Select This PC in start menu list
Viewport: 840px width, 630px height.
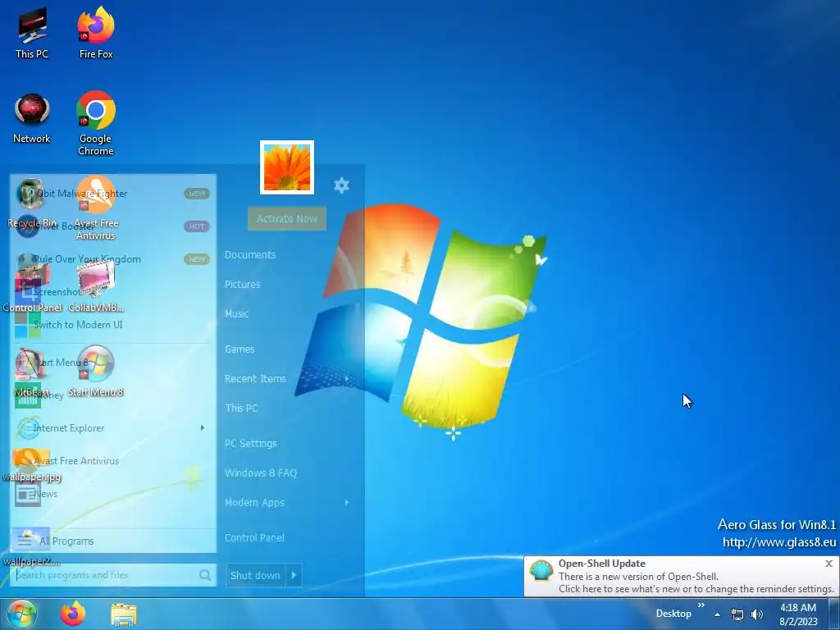241,409
